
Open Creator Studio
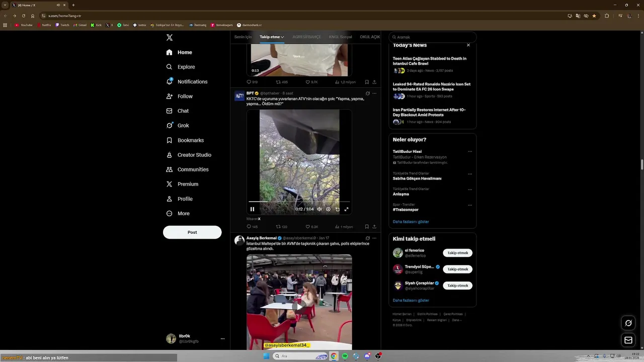(188, 155)
